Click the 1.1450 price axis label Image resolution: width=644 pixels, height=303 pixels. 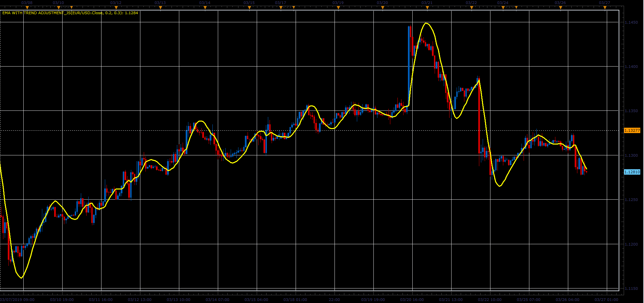631,22
